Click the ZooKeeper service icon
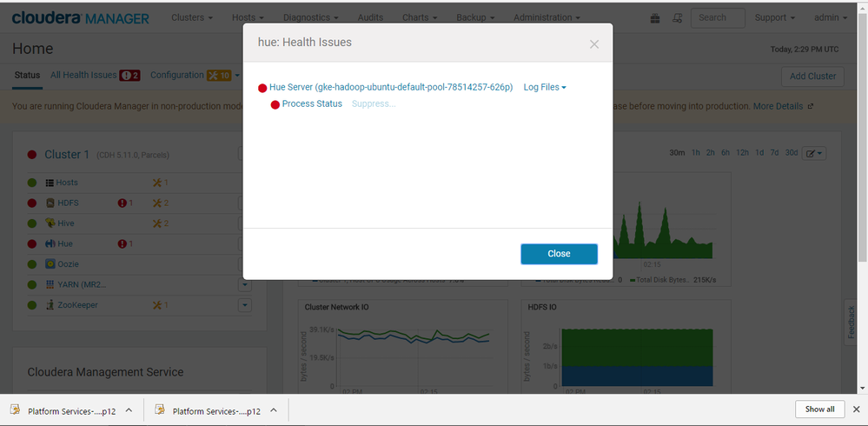The width and height of the screenshot is (868, 426). click(50, 304)
